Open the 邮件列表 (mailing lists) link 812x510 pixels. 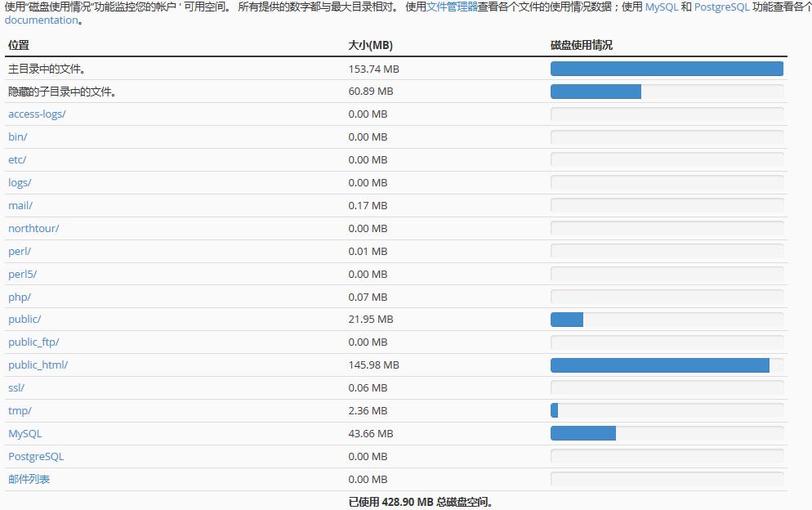tap(29, 479)
